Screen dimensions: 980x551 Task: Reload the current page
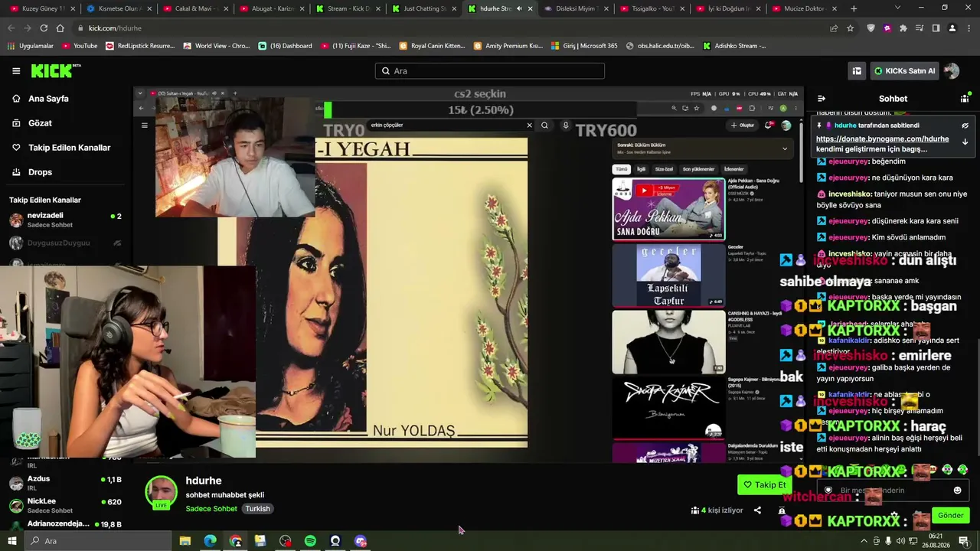(x=44, y=28)
